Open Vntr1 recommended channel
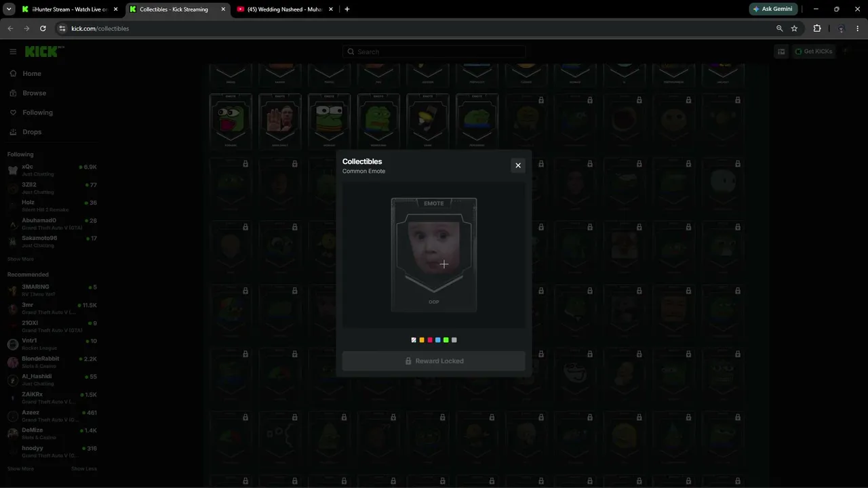The width and height of the screenshot is (868, 488). 52,344
